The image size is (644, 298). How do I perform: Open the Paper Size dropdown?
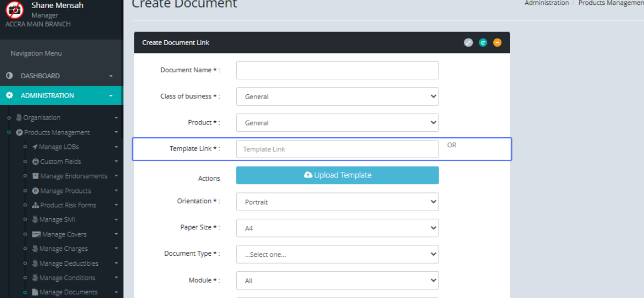coord(337,228)
